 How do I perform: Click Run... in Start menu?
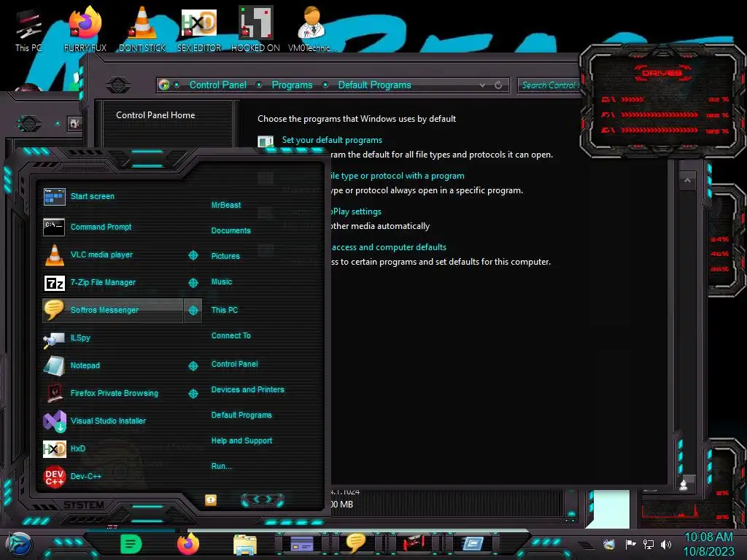[x=221, y=466]
